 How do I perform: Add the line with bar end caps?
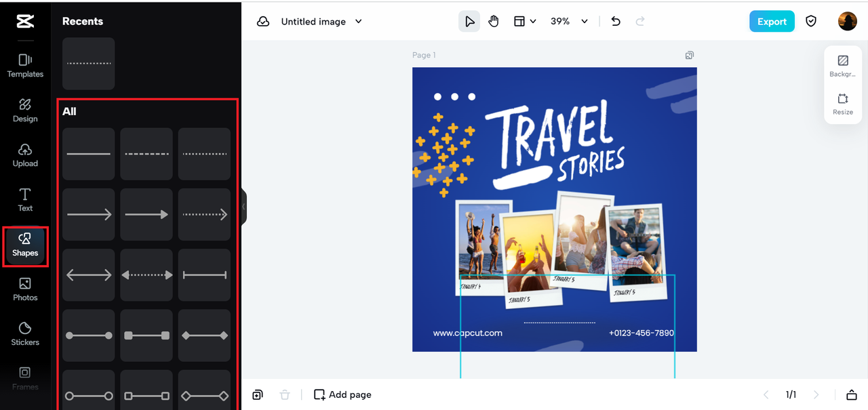coord(204,275)
